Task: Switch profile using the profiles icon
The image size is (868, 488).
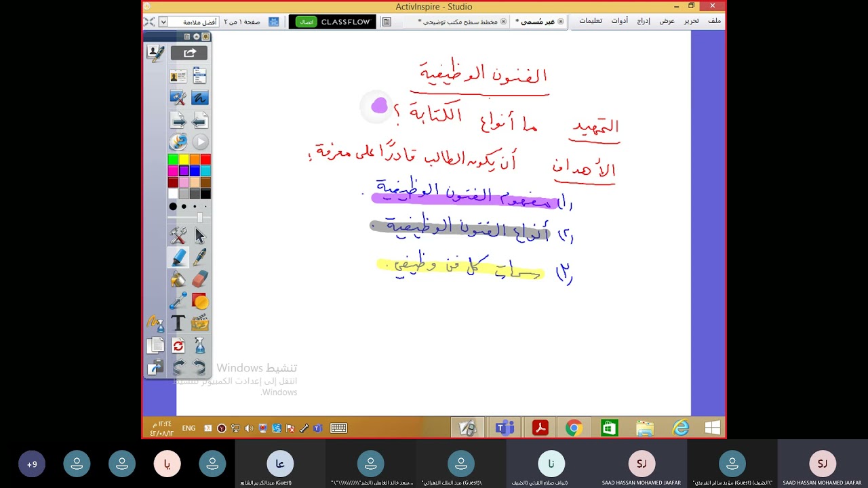Action: point(178,77)
